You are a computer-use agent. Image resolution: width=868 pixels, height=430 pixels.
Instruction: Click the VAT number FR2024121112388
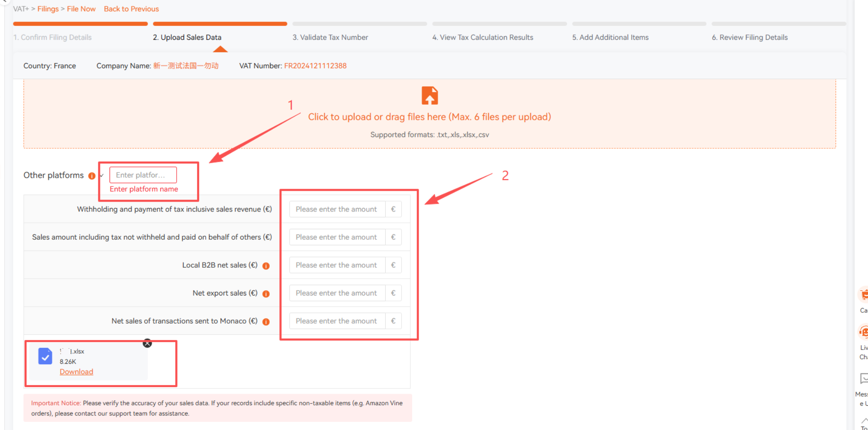pyautogui.click(x=315, y=66)
